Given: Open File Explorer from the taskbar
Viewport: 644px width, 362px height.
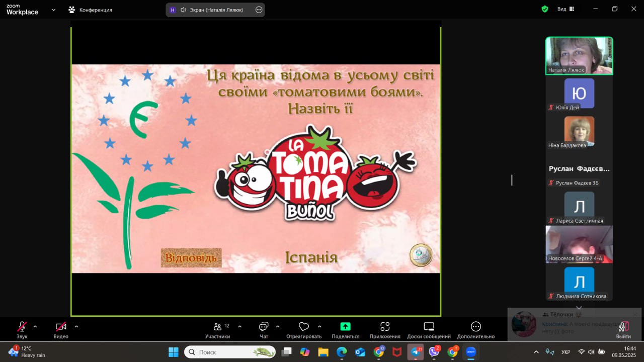Looking at the screenshot, I should 323,352.
